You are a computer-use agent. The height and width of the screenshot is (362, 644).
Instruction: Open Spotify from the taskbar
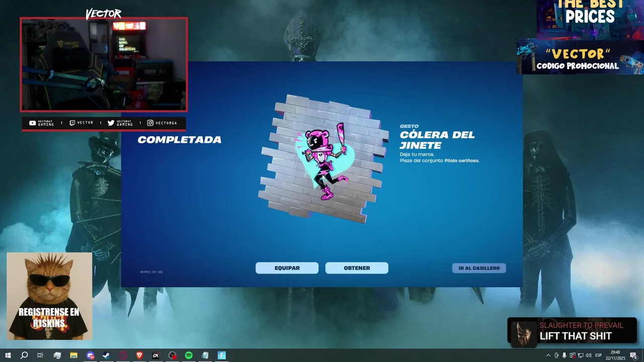(189, 355)
